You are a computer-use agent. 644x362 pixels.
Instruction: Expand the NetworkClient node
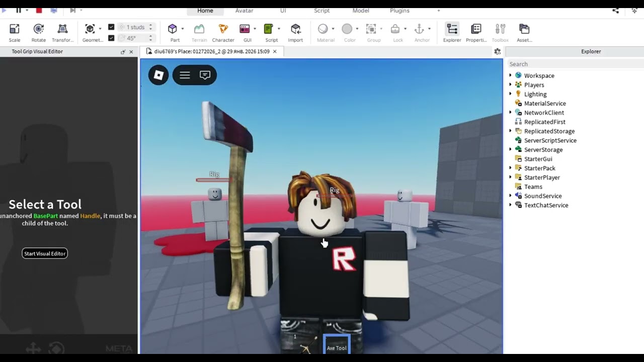click(x=510, y=113)
